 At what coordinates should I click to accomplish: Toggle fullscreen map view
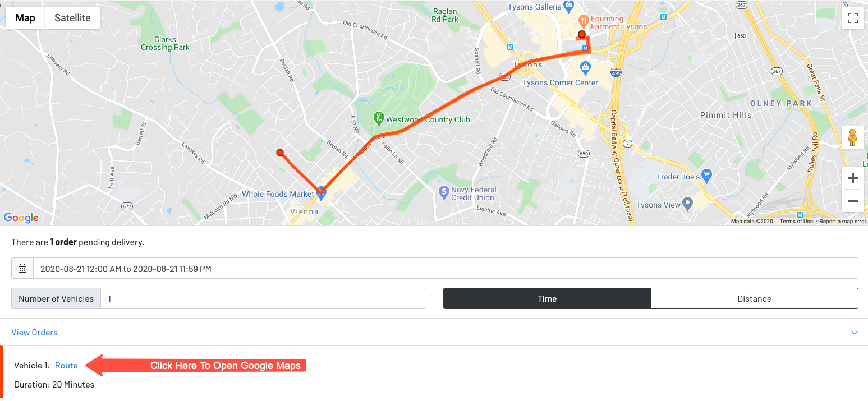tap(852, 18)
